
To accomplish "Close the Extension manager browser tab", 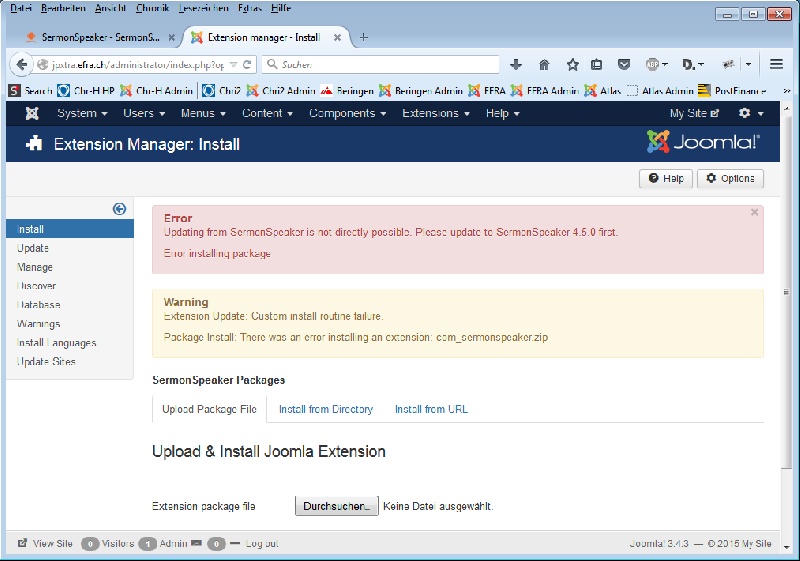I will coord(337,37).
